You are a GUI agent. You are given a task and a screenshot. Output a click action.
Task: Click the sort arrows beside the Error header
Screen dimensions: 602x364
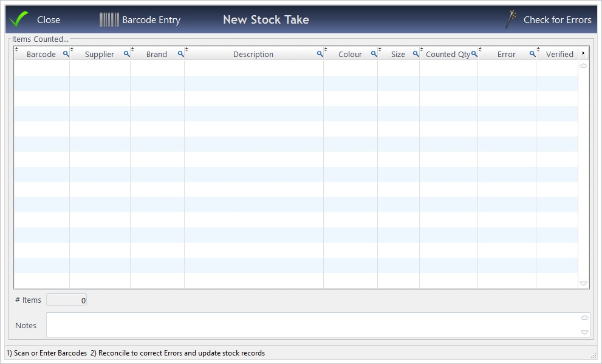(480, 49)
